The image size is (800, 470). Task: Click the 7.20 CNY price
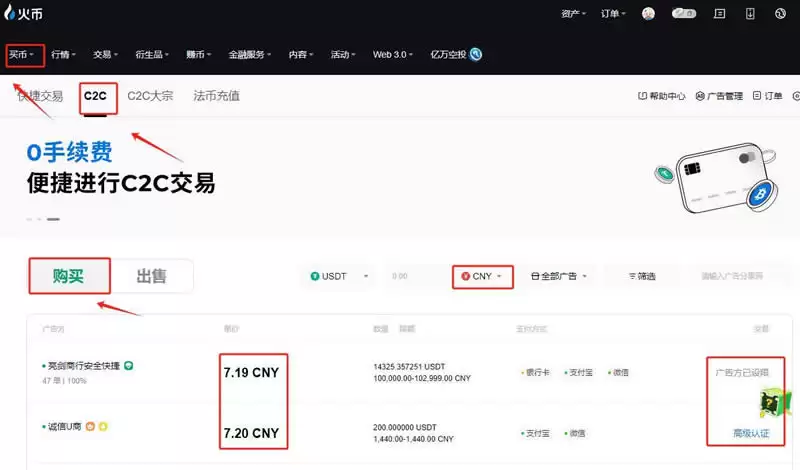click(x=251, y=433)
